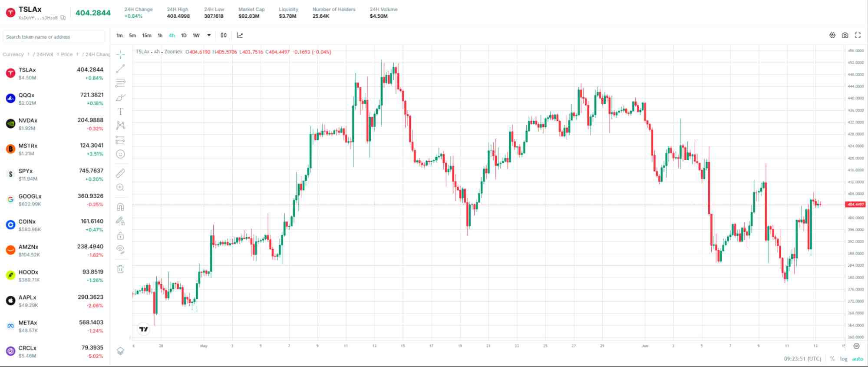Viewport: 868px width, 367px height.
Task: Open the object tree layers icon
Action: pos(121,351)
